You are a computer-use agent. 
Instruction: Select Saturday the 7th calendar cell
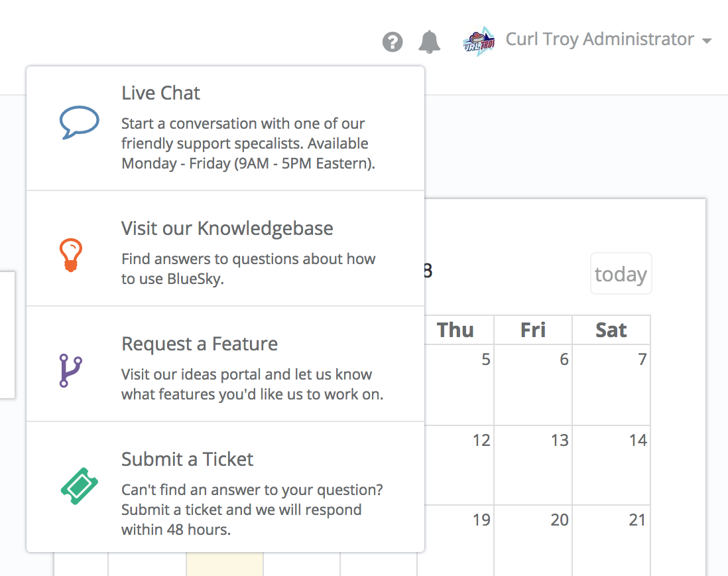click(x=611, y=385)
